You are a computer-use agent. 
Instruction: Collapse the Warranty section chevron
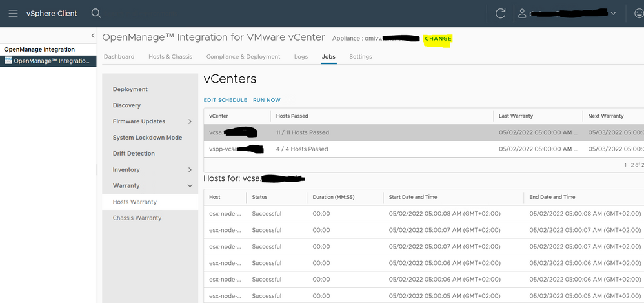pyautogui.click(x=190, y=186)
